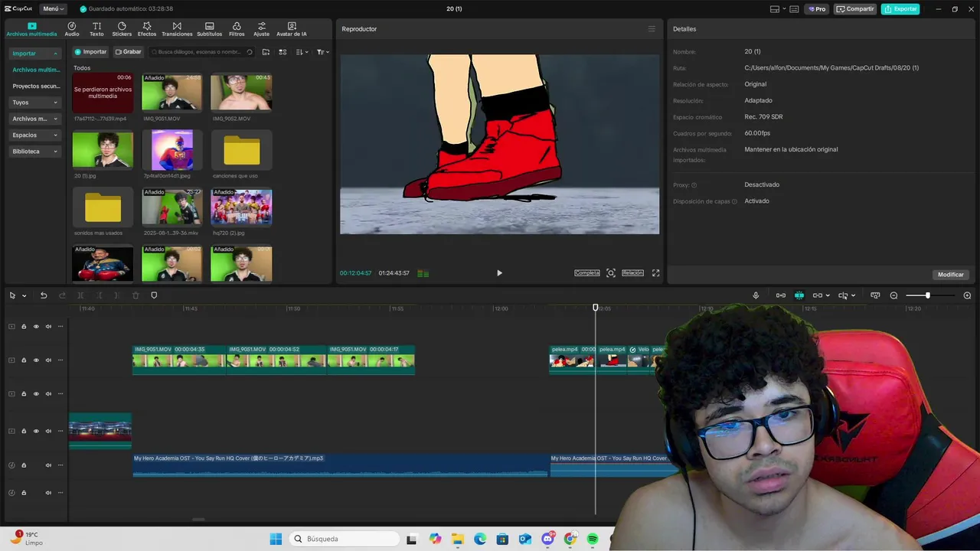Image resolution: width=980 pixels, height=551 pixels.
Task: Open the sonidos mas usados folder
Action: [x=103, y=207]
